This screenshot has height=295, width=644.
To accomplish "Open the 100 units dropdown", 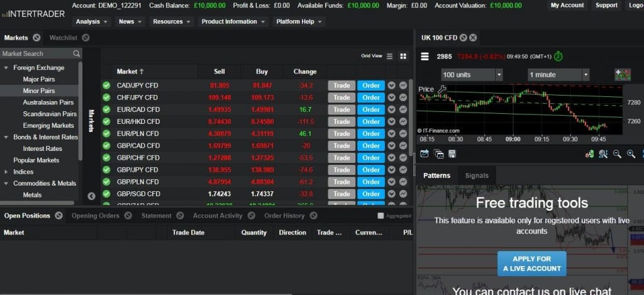I will (x=472, y=75).
